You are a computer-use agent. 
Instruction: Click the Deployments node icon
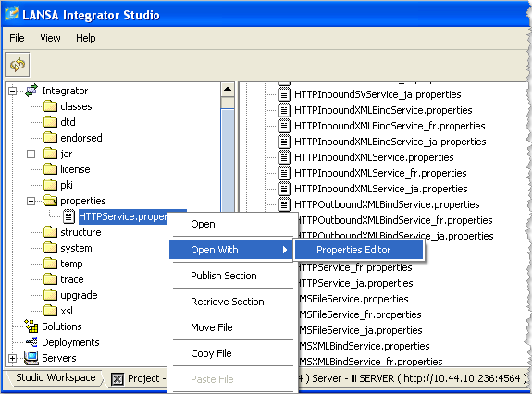pos(31,342)
